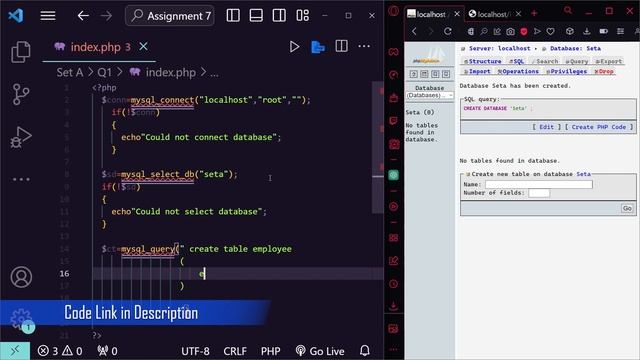Screen dimensions: 640x360
Task: Open the SQL tab in phpMyAdmin
Action: pos(517,61)
